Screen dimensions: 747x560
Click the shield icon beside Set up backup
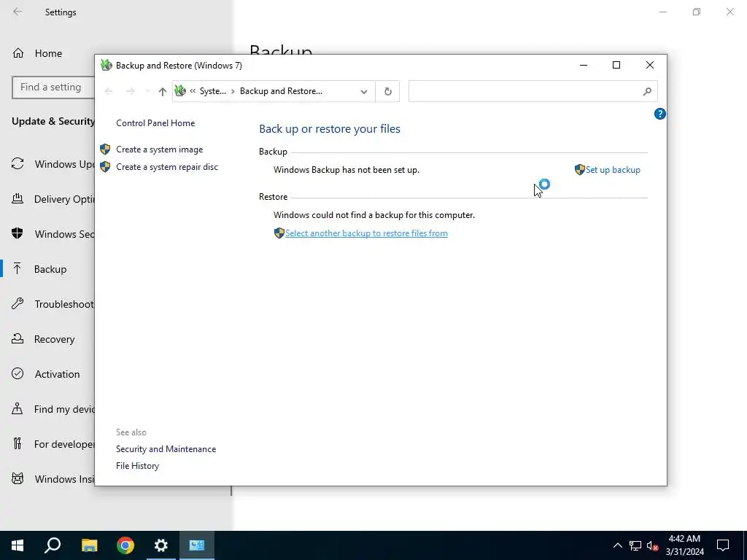(579, 169)
